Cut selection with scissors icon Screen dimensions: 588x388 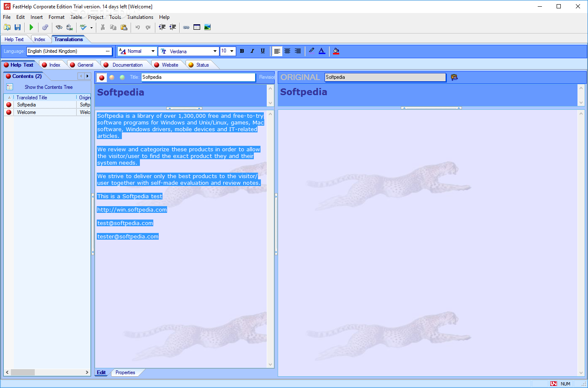(x=103, y=27)
